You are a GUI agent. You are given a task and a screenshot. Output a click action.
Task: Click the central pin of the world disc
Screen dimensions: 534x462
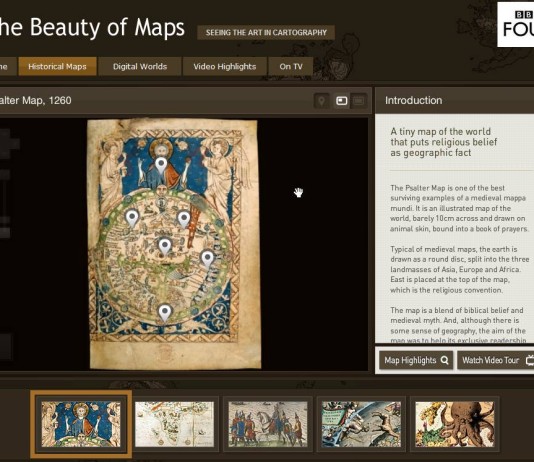(x=165, y=247)
